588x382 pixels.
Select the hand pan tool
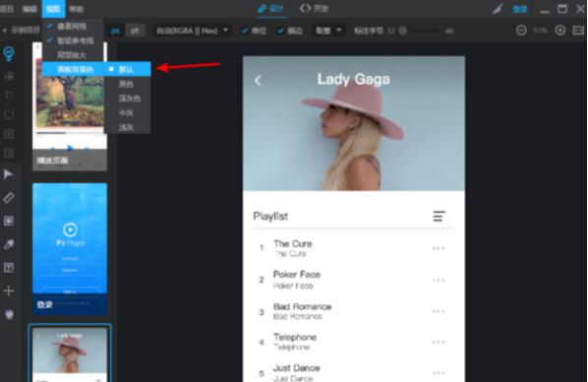[9, 314]
